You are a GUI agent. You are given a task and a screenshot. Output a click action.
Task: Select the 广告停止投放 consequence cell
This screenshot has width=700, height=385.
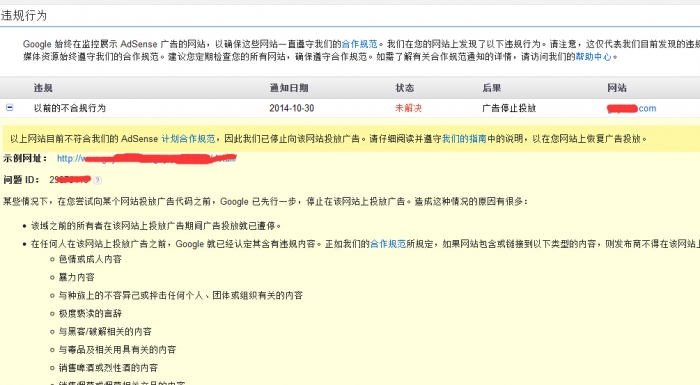tap(509, 108)
